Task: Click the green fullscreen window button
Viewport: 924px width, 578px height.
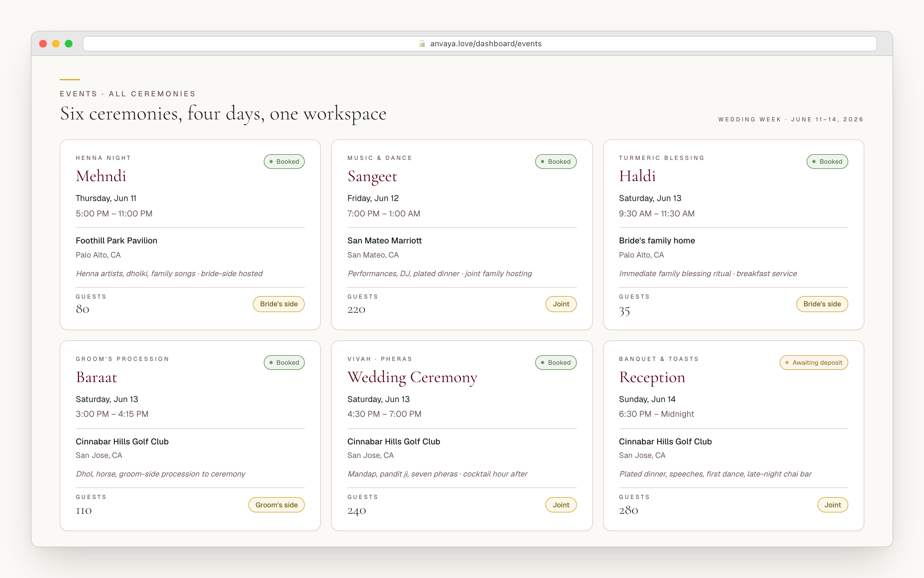Action: (x=69, y=44)
